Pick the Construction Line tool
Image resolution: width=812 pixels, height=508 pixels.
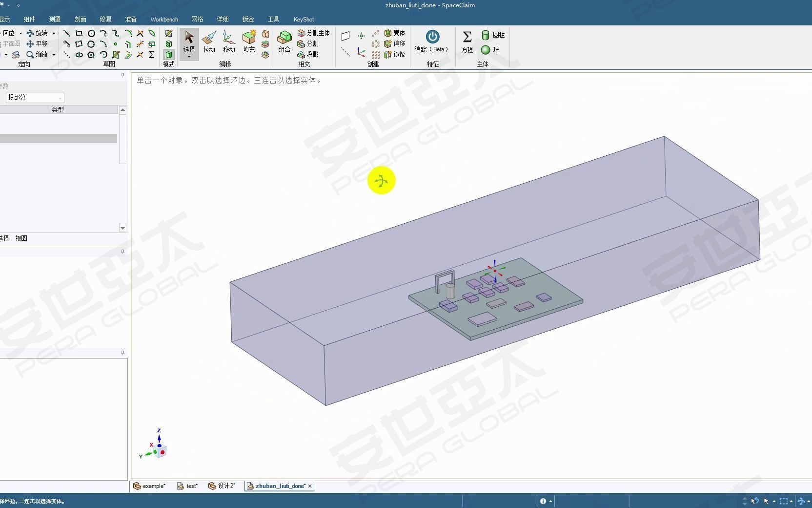click(x=67, y=55)
